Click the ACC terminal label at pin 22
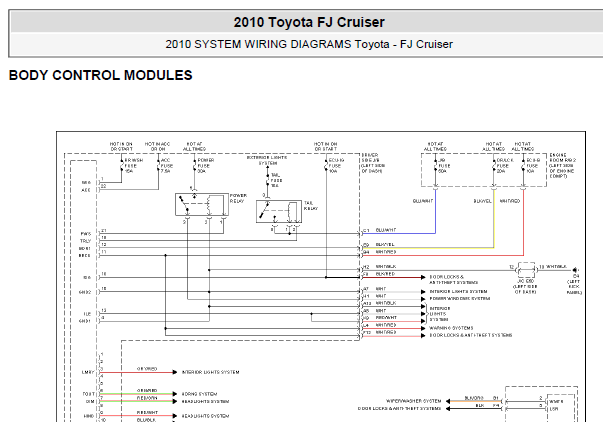The height and width of the screenshot is (422, 603). 86,190
